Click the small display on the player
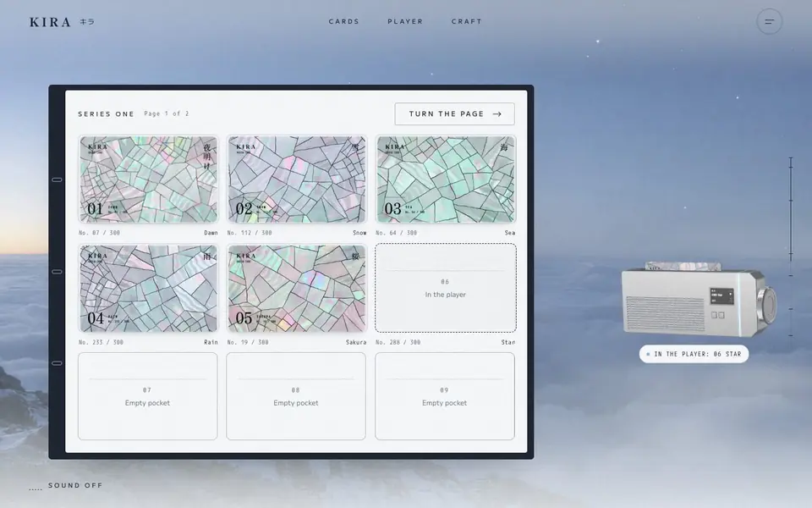The height and width of the screenshot is (508, 812). [x=721, y=296]
